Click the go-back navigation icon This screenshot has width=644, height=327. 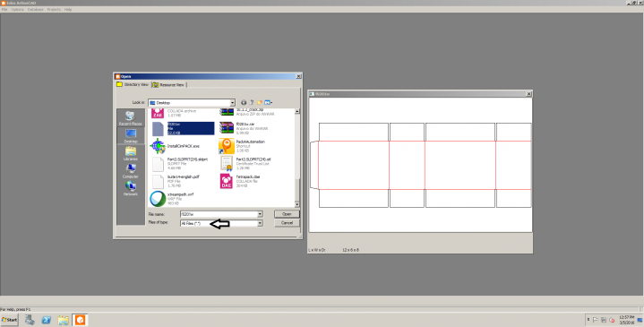[x=244, y=102]
